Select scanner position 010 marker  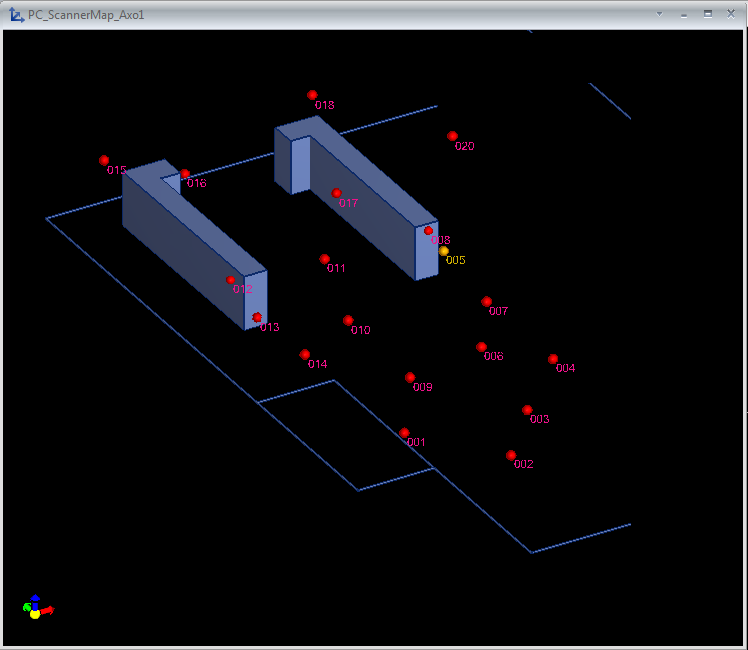click(x=348, y=321)
